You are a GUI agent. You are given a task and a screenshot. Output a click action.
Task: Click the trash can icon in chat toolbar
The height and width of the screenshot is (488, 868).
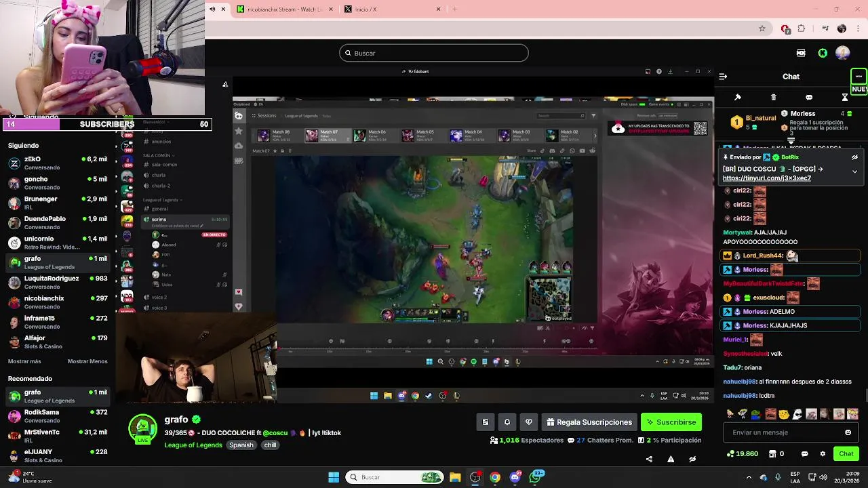point(774,98)
